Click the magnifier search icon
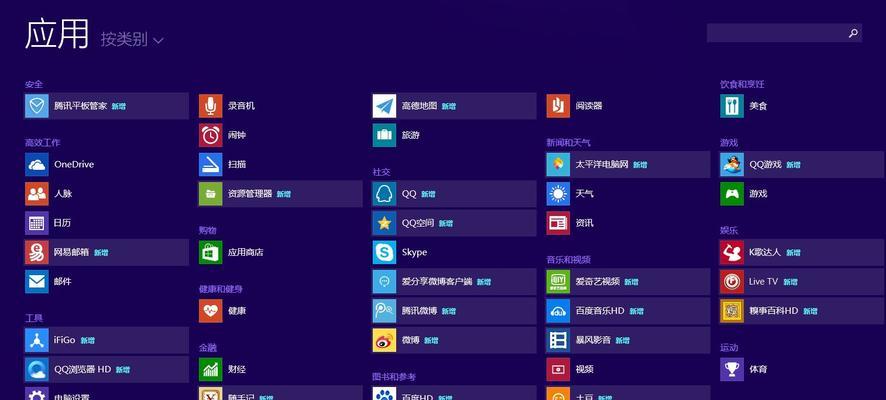This screenshot has width=886, height=400. 853,33
